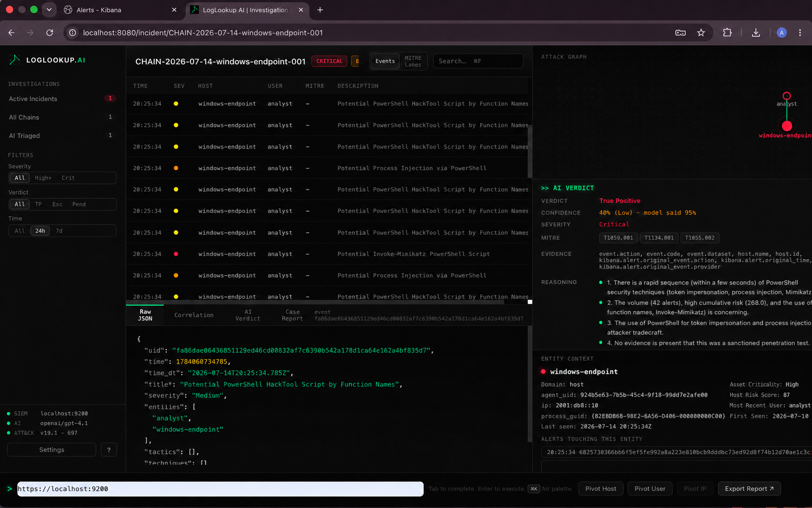Click the Pivot User button
The image size is (812, 508).
tap(650, 489)
